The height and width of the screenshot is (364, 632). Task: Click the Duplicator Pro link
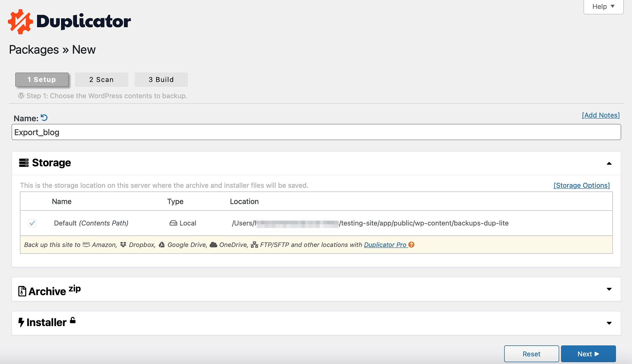[x=385, y=244]
